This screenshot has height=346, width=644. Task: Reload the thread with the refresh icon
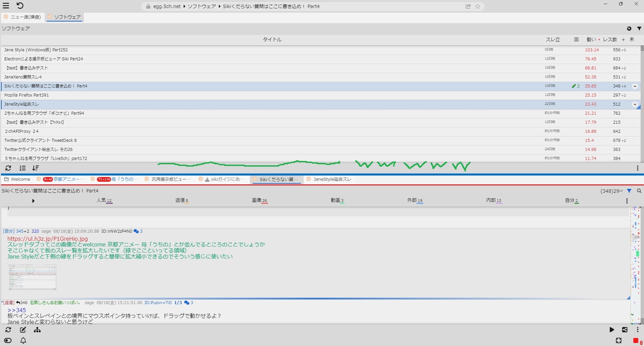(8, 330)
